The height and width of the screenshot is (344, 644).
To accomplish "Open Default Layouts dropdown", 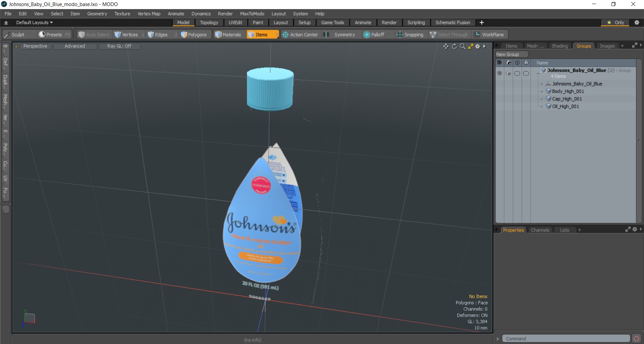I will tap(35, 22).
